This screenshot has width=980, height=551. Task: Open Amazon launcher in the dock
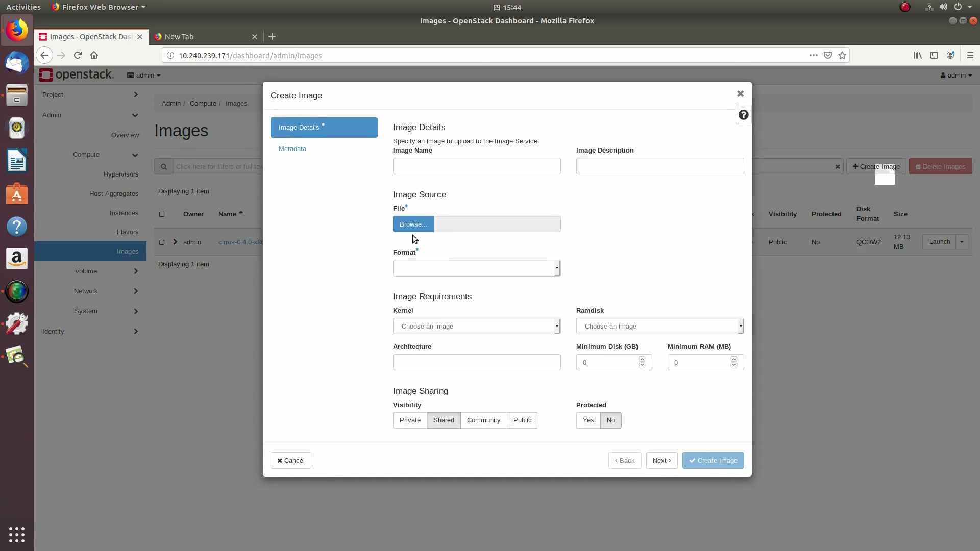(17, 259)
